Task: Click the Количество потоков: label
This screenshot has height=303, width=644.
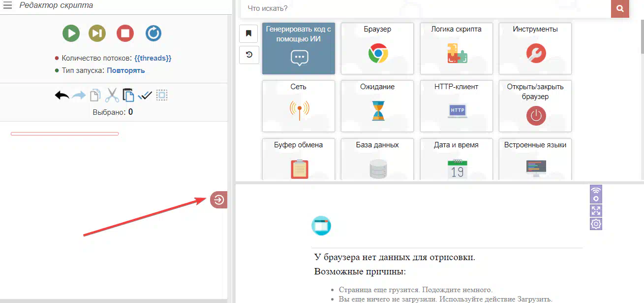Action: pos(97,58)
